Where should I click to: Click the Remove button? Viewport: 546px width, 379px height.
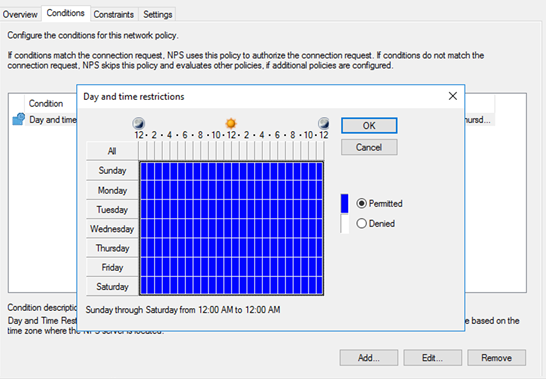496,358
